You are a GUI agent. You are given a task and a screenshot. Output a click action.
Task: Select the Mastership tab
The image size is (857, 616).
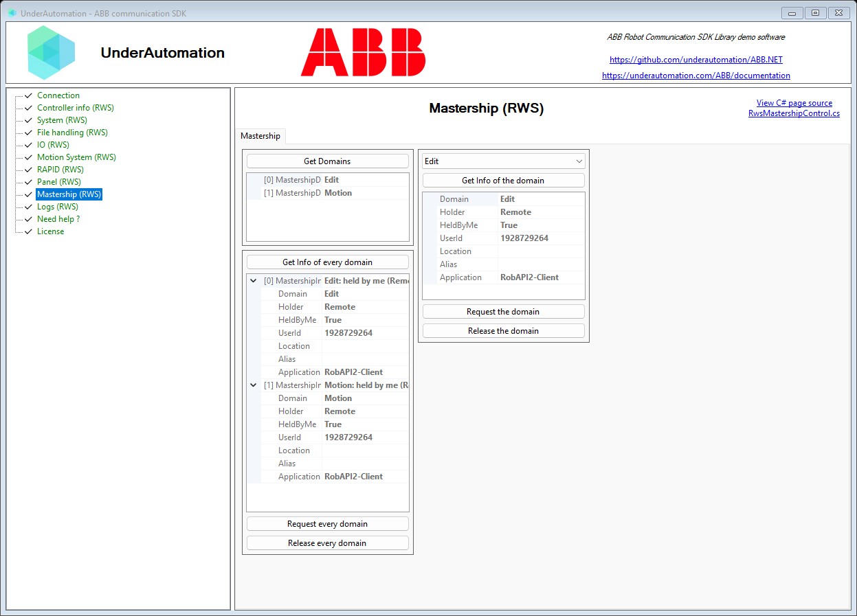260,136
